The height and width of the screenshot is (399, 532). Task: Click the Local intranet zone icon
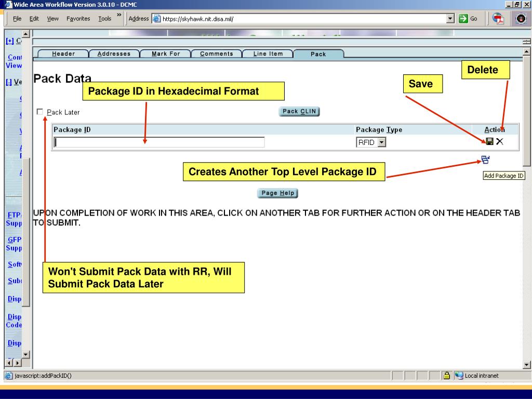point(459,375)
